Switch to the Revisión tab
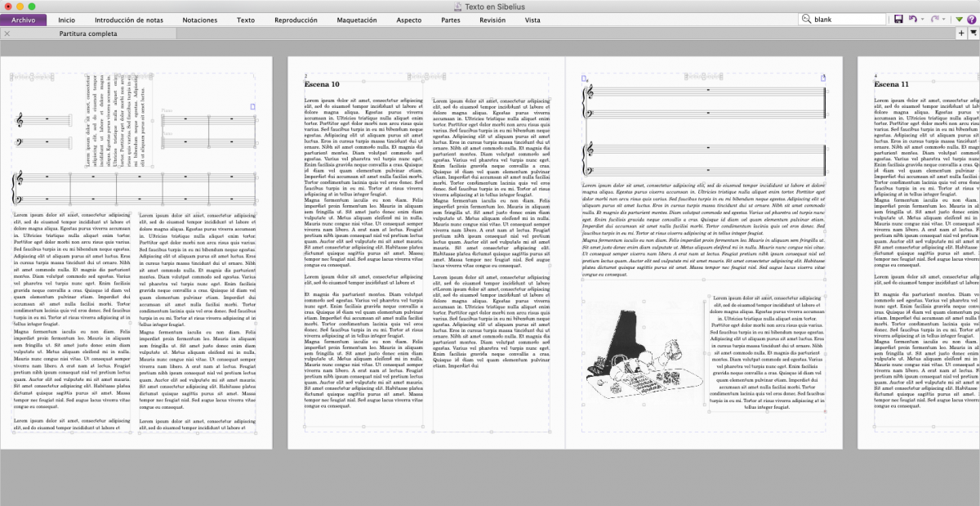Screen dimensions: 980x506 pos(492,19)
